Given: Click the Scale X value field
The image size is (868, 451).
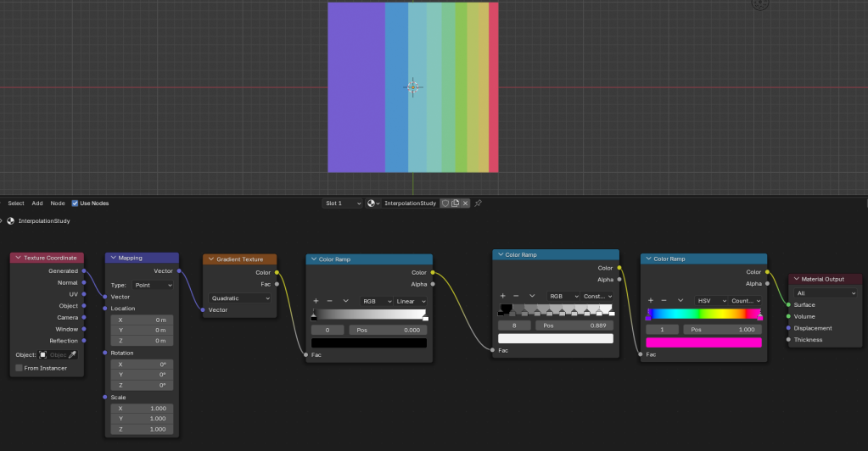Looking at the screenshot, I should pos(141,409).
